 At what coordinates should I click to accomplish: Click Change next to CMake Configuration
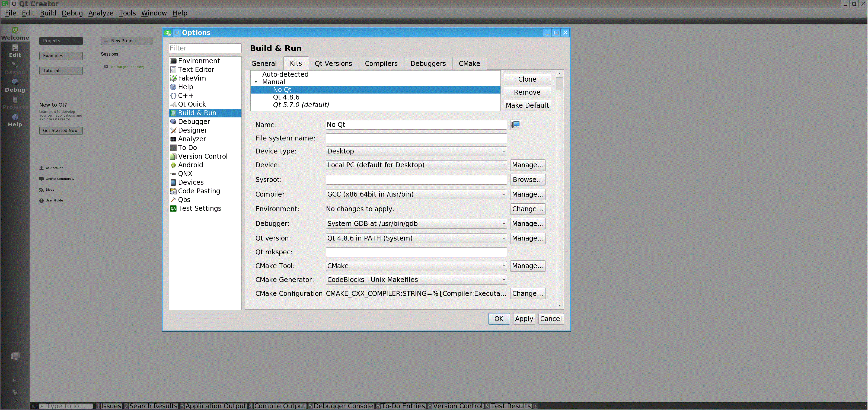[x=528, y=294]
